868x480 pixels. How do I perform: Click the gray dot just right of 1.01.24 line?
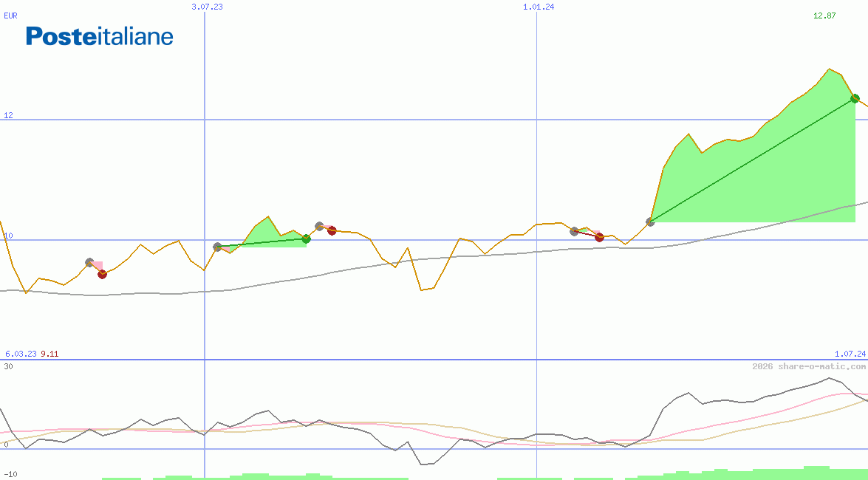[x=574, y=231]
